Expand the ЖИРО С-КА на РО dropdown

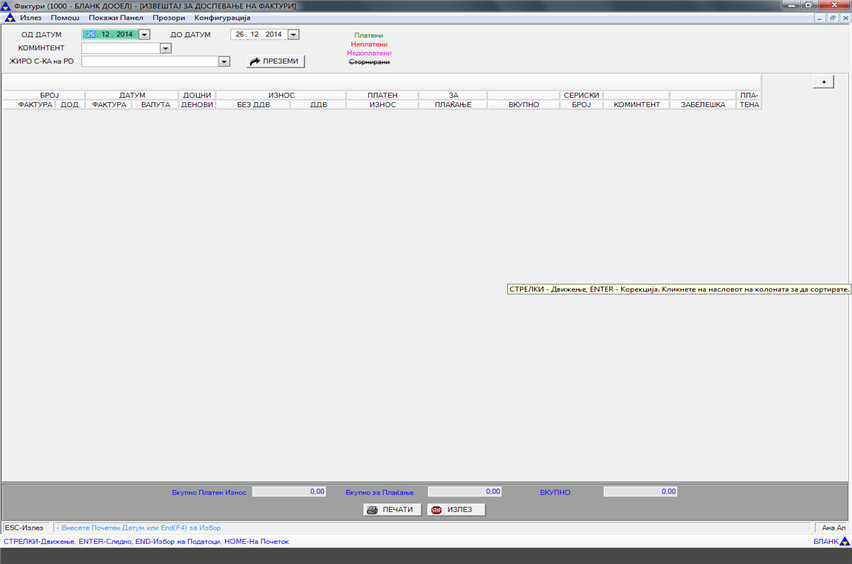(224, 61)
